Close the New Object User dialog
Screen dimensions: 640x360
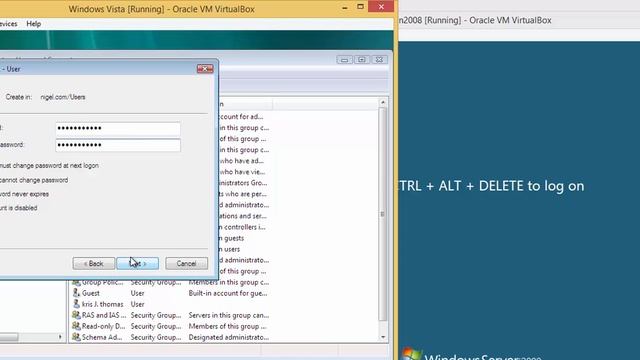tap(205, 69)
